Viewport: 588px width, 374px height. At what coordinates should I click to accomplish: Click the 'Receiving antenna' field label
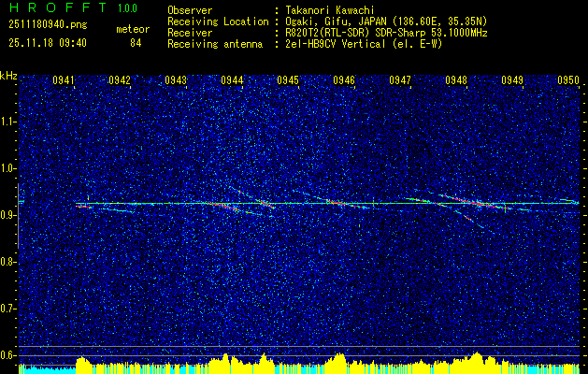pos(215,44)
